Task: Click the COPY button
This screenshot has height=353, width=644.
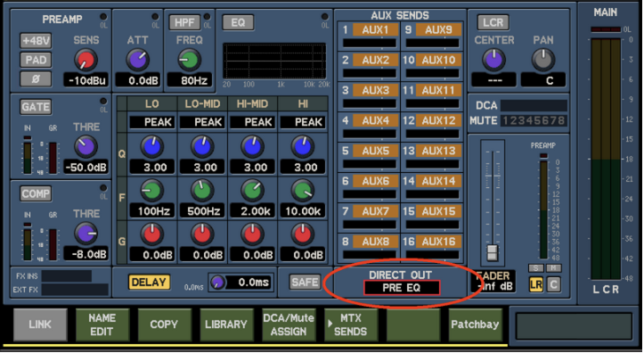Action: tap(164, 324)
